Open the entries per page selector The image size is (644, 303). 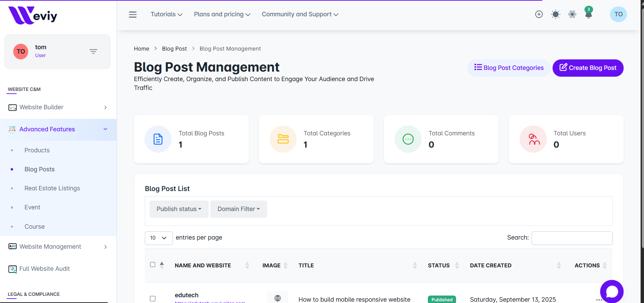coord(159,238)
